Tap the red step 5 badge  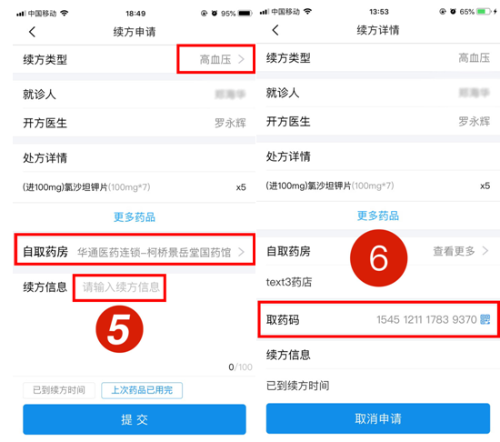[x=119, y=329]
